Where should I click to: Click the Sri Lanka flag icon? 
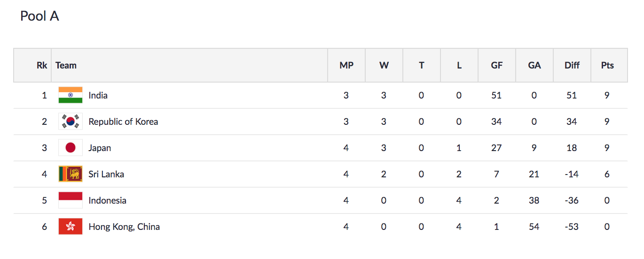click(x=71, y=174)
